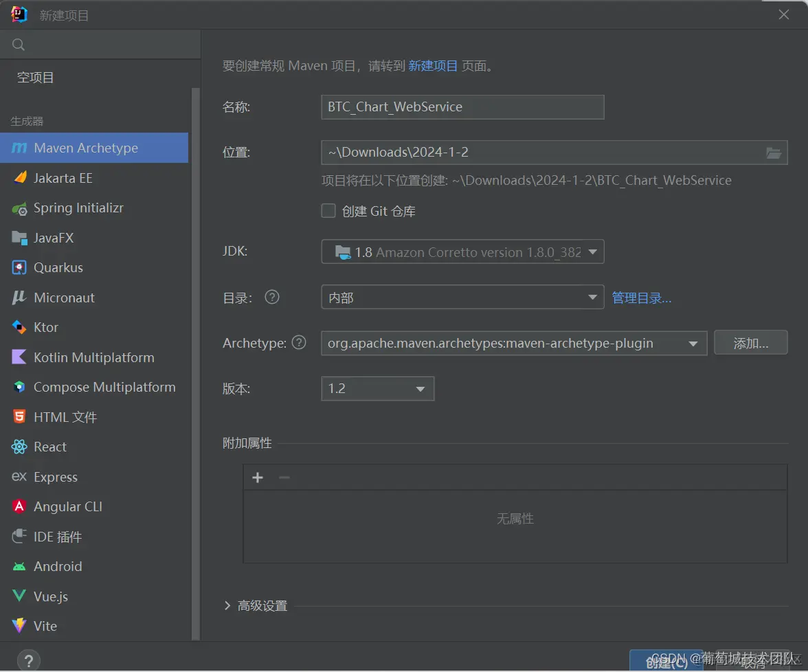
Task: Expand the 高级设置 section
Action: coord(227,605)
